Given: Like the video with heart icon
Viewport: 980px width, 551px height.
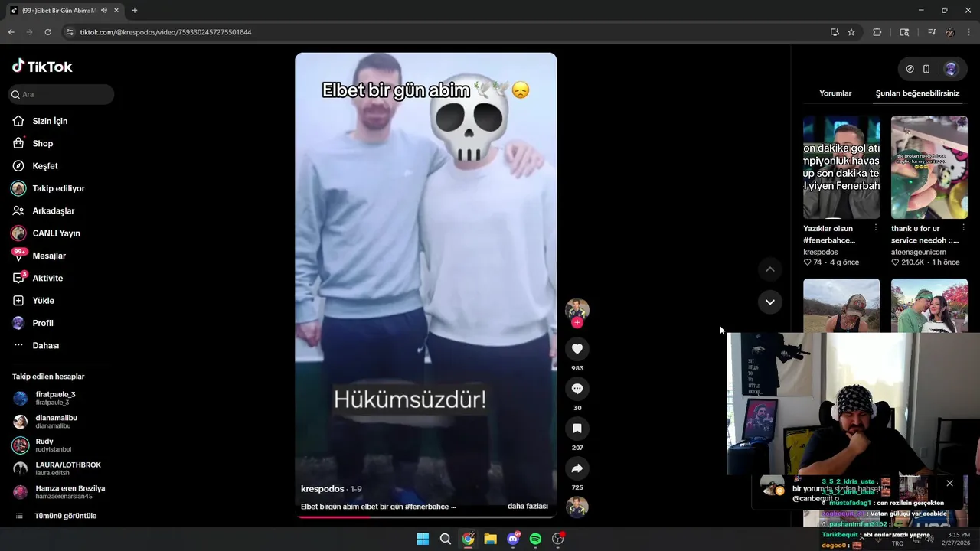Looking at the screenshot, I should pyautogui.click(x=577, y=349).
